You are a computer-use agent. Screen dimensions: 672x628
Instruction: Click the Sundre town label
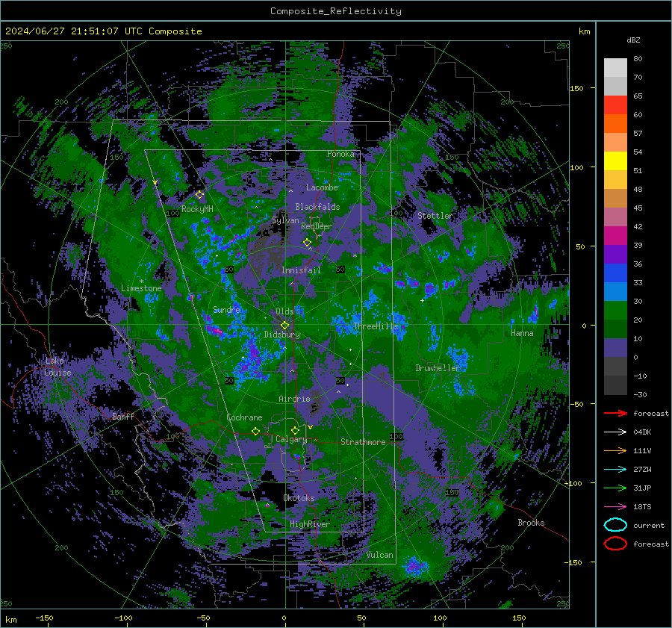click(226, 309)
